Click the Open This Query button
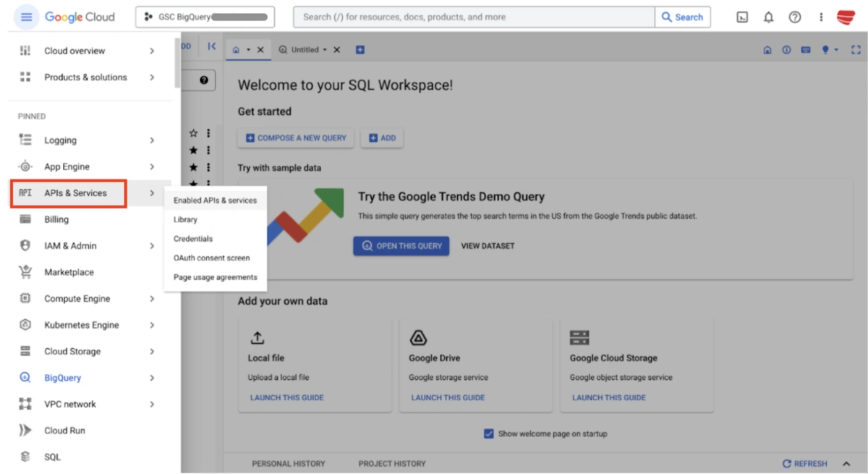 coord(401,246)
